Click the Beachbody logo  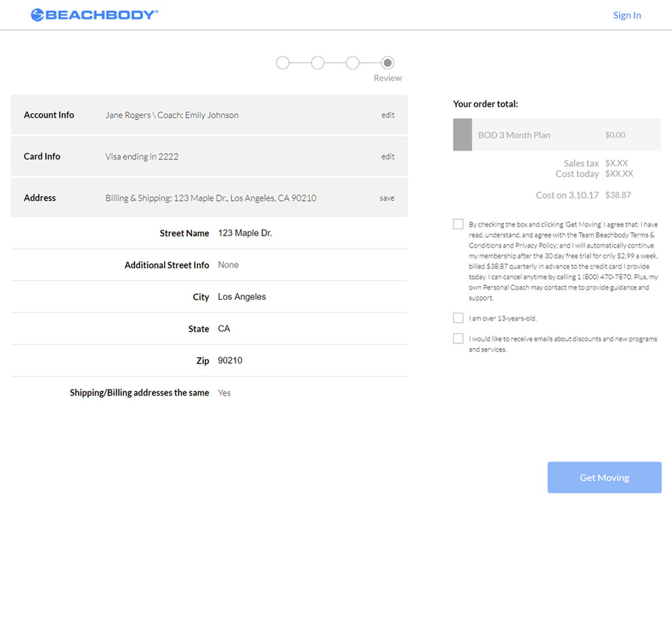[x=94, y=15]
